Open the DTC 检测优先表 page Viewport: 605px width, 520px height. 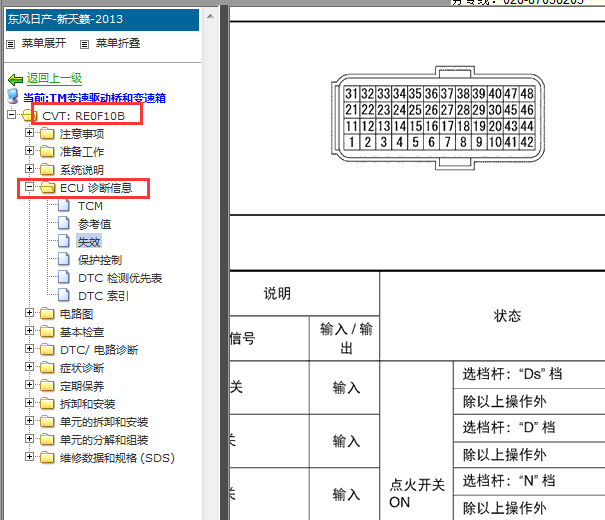pyautogui.click(x=120, y=278)
